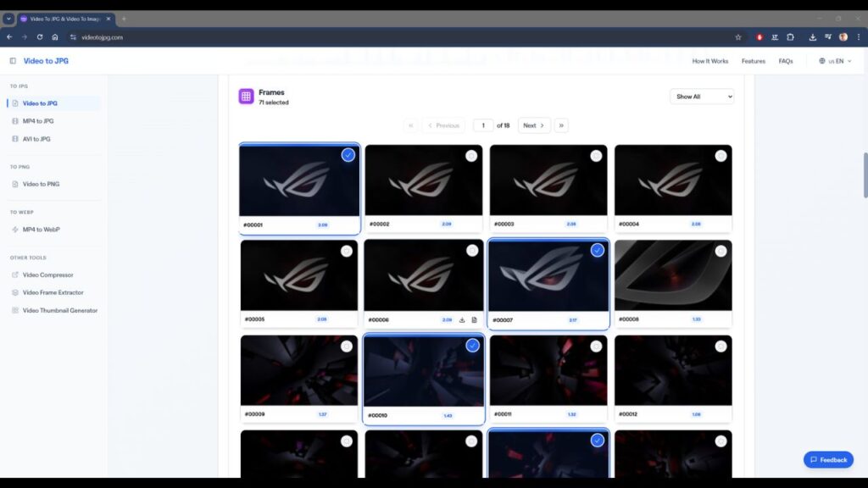
Task: Go to the Next page of frames
Action: [533, 125]
